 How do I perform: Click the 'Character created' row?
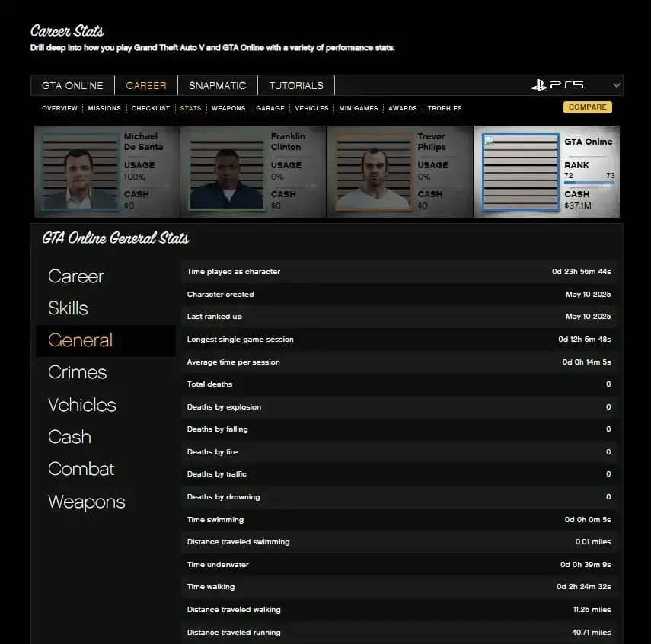pyautogui.click(x=399, y=295)
